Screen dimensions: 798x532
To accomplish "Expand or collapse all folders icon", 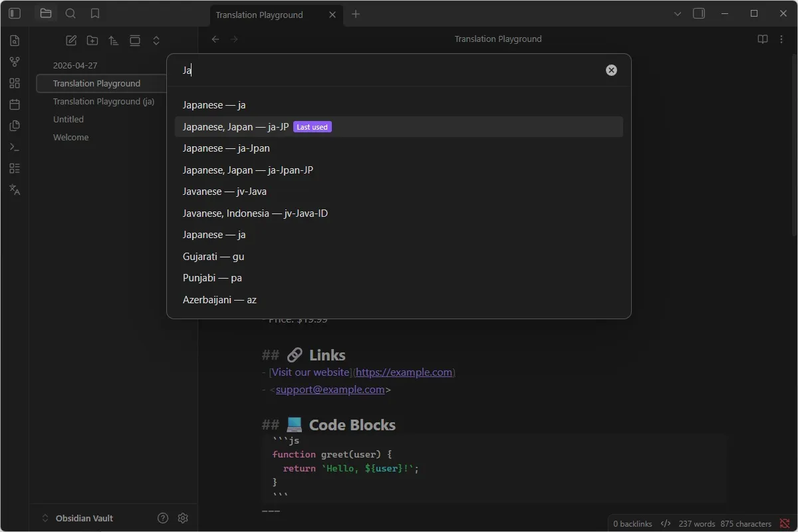I will click(156, 41).
